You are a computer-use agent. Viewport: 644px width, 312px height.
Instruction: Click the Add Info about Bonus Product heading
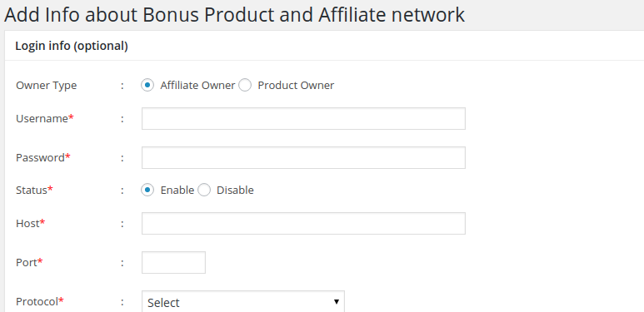coord(234,15)
